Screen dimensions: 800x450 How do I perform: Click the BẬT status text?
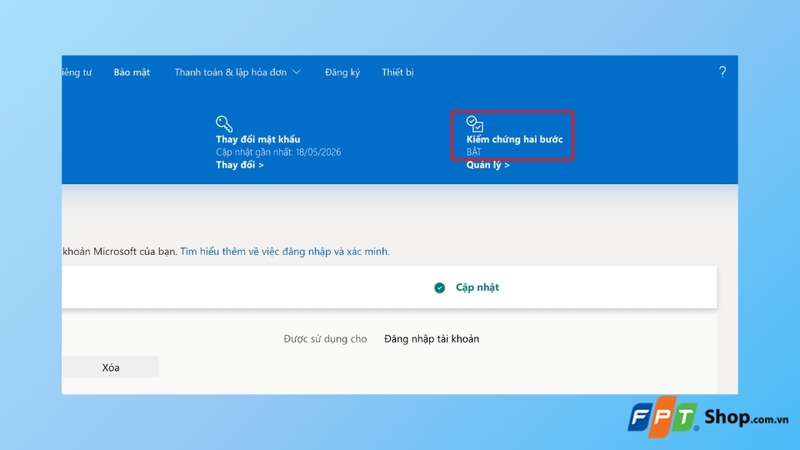click(473, 152)
